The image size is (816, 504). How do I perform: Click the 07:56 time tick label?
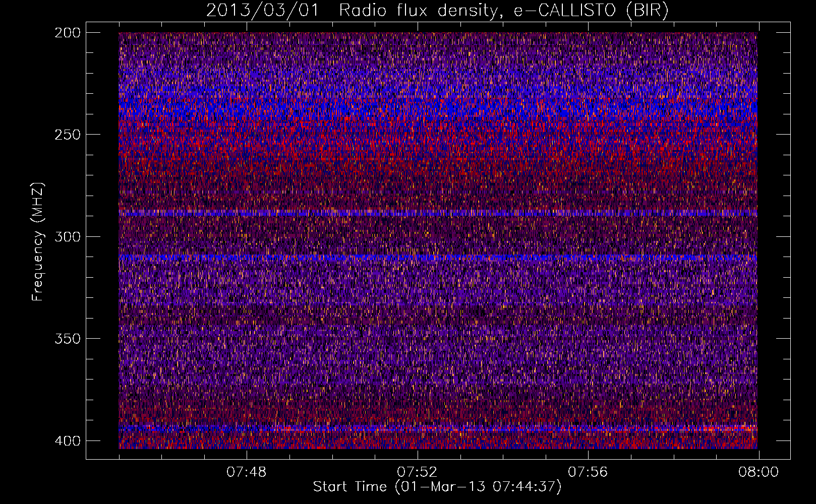pyautogui.click(x=588, y=472)
